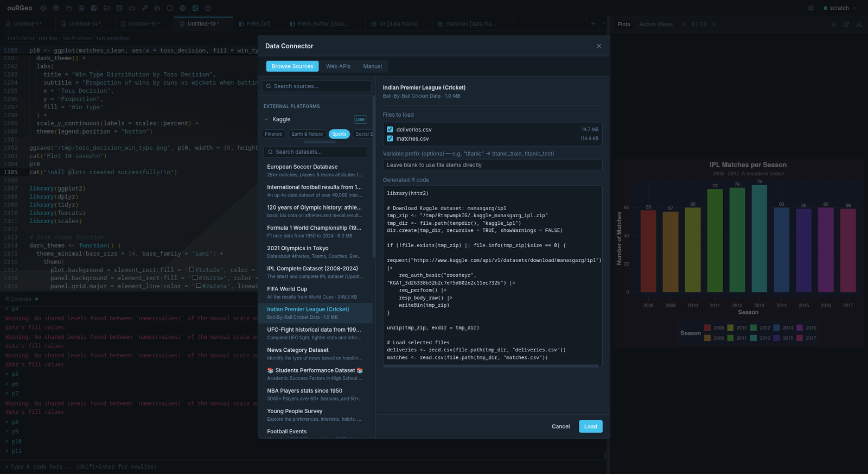The width and height of the screenshot is (868, 474).
Task: Open the FIRIS_buffer data tab
Action: tap(323, 24)
